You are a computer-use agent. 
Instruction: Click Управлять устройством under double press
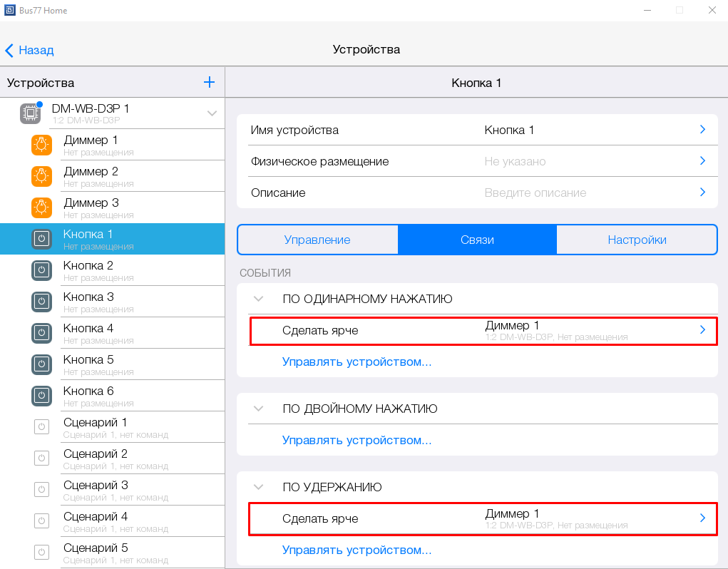point(357,440)
